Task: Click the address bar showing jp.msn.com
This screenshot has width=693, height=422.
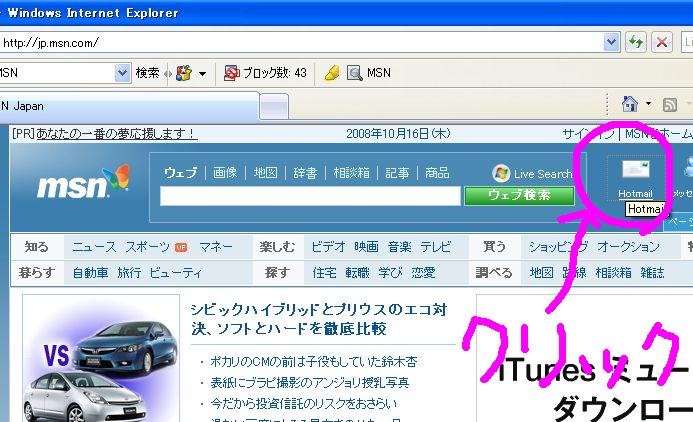Action: pos(301,42)
